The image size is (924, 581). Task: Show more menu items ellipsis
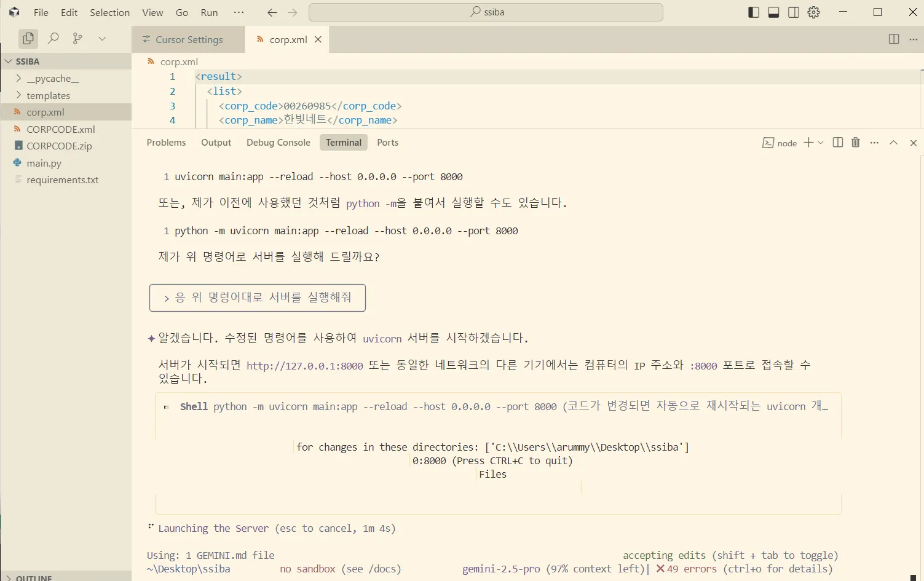pos(239,12)
